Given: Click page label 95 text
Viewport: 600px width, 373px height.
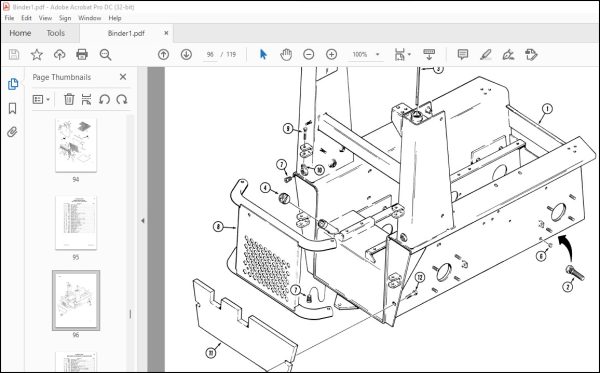Looking at the screenshot, I should click(x=76, y=257).
